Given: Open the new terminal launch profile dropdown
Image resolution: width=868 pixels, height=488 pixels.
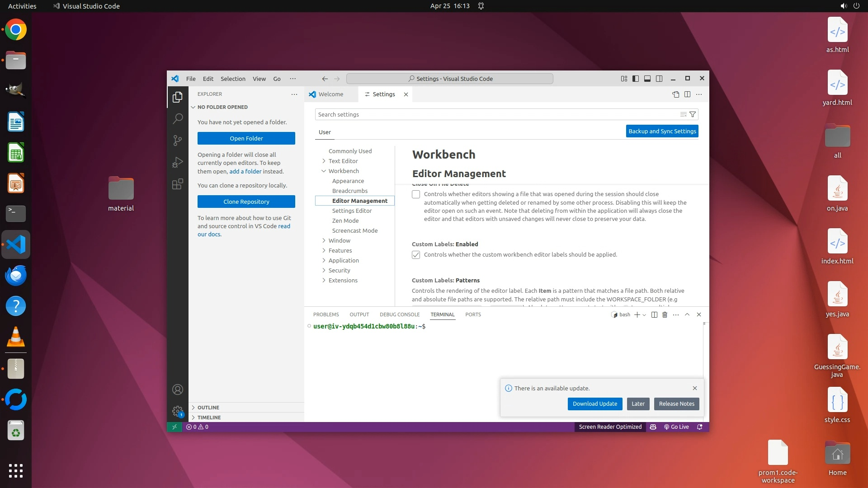Looking at the screenshot, I should pyautogui.click(x=644, y=315).
